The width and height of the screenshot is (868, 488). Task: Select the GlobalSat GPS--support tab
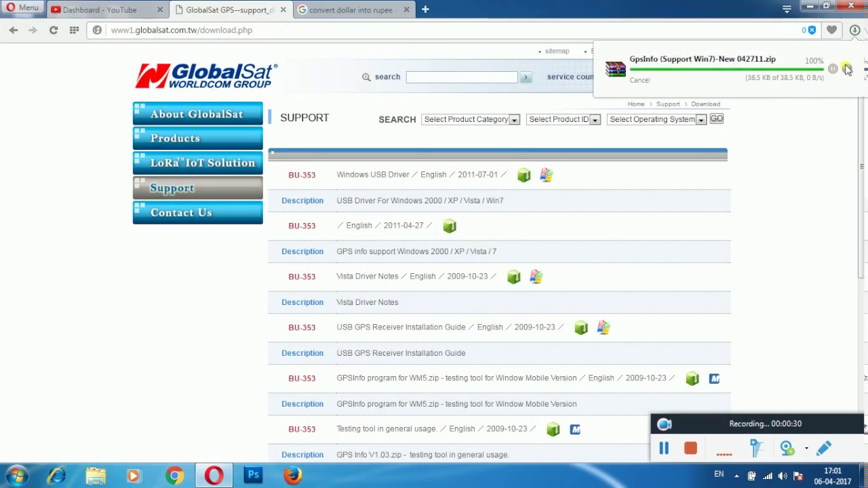pyautogui.click(x=230, y=9)
